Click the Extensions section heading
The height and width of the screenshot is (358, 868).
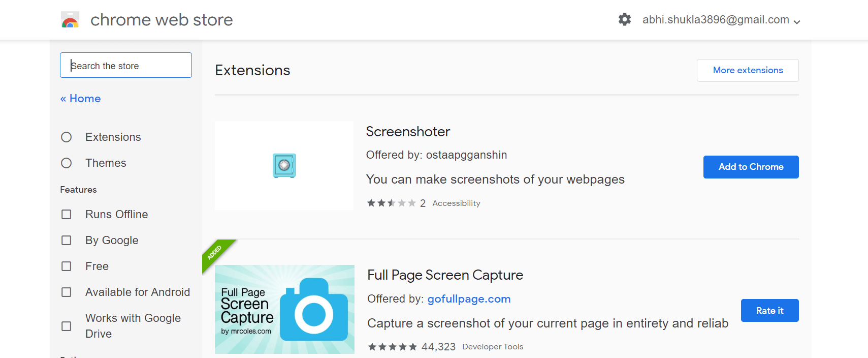click(252, 70)
